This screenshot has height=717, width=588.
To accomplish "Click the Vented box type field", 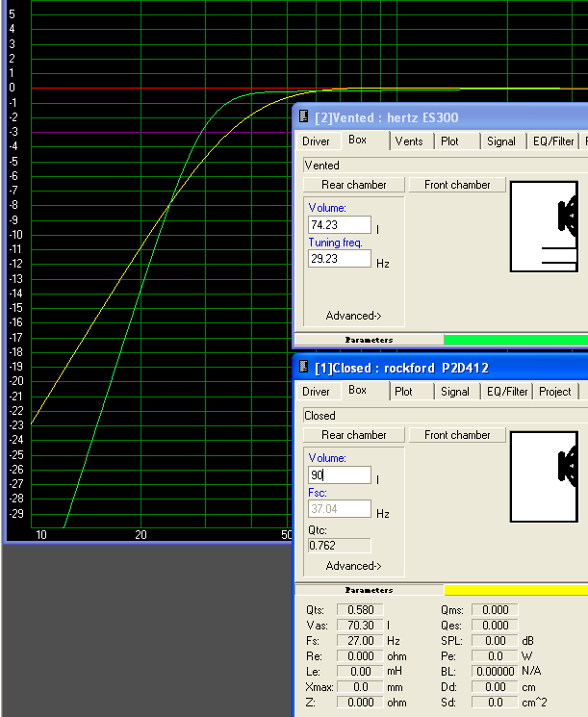I will 446,166.
